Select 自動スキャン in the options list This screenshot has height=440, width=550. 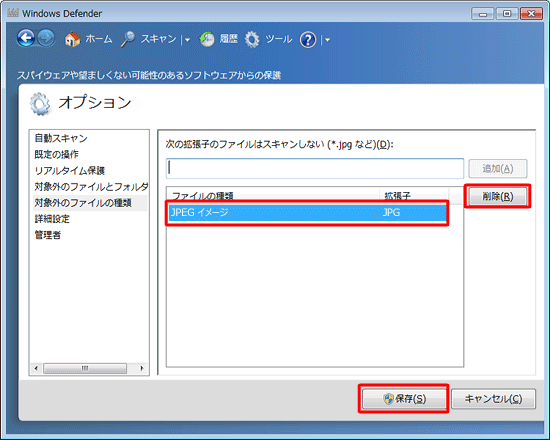click(61, 138)
